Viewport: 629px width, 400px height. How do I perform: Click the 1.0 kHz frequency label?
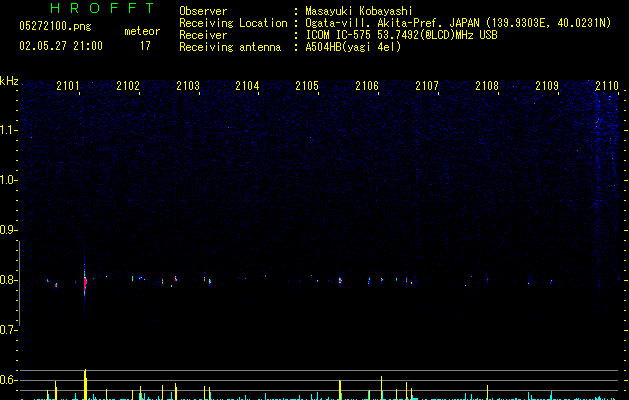coord(9,180)
